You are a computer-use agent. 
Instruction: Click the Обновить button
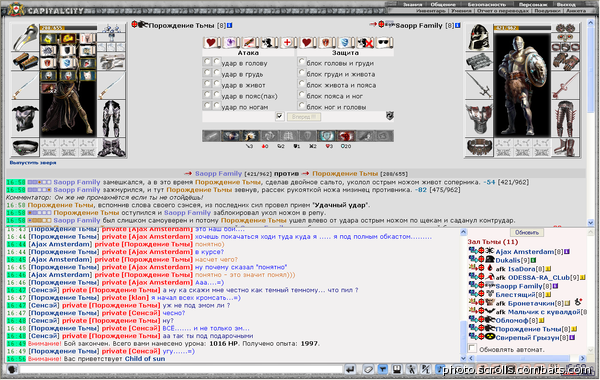pos(527,233)
